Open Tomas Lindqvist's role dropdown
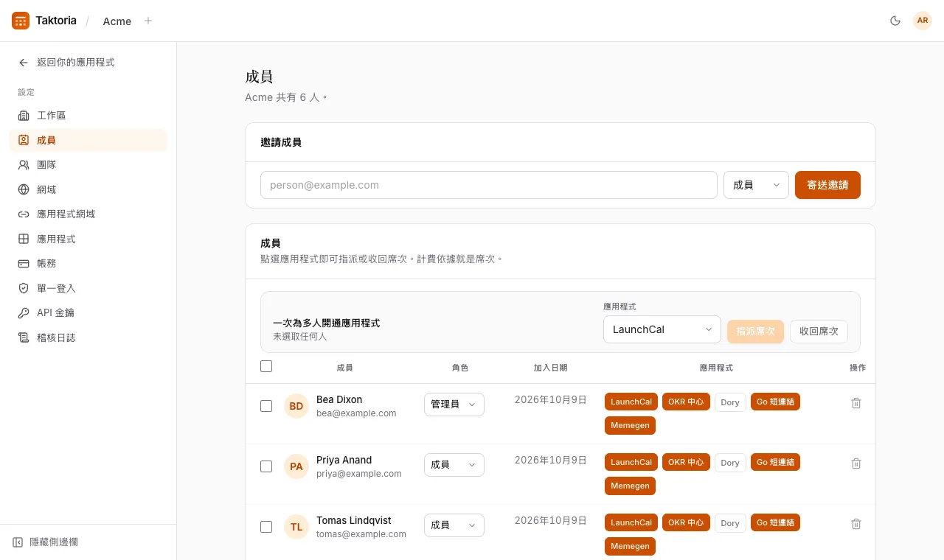Viewport: 944px width, 560px height. pyautogui.click(x=454, y=525)
